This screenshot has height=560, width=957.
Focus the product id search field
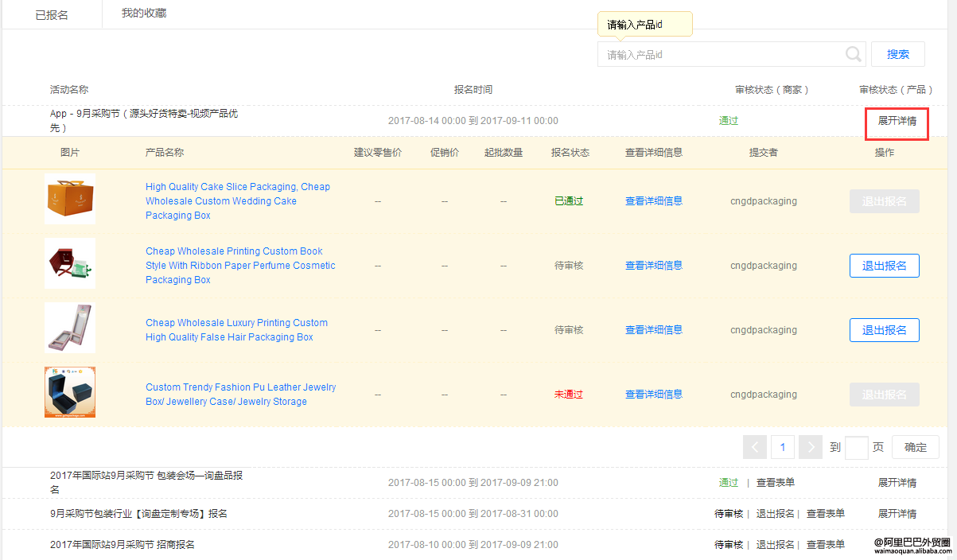point(720,54)
